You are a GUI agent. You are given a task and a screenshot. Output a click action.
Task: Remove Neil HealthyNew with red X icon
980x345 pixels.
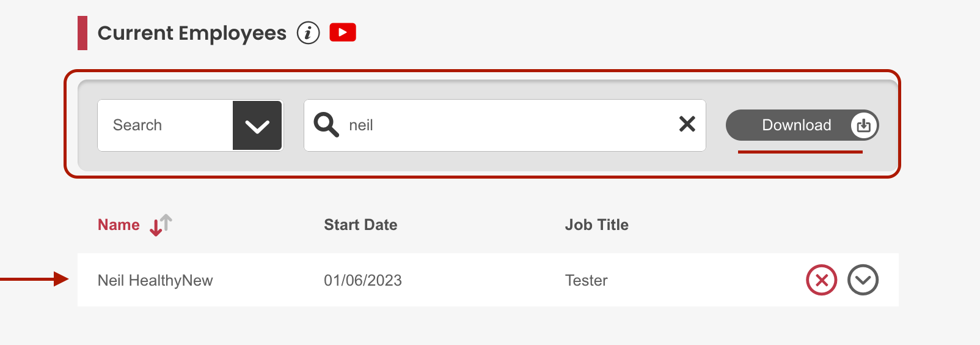(822, 280)
